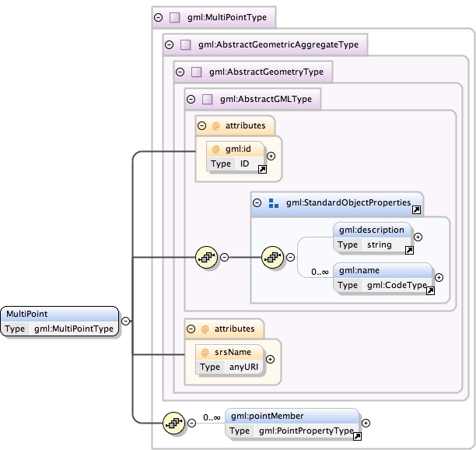Viewport: 476px width, 450px height.
Task: Click type value gml:PointPropertyType
Action: pyautogui.click(x=306, y=431)
